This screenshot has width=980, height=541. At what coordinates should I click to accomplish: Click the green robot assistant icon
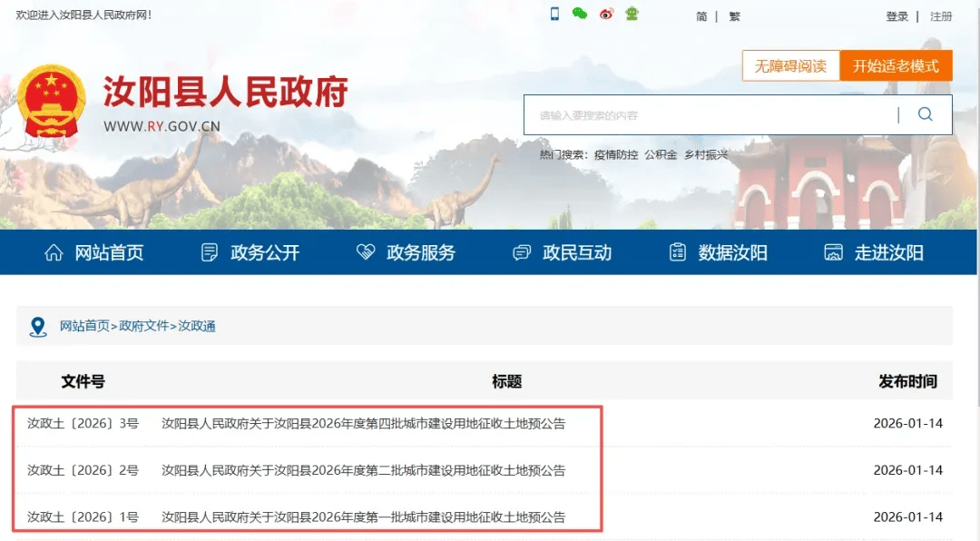coord(632,14)
